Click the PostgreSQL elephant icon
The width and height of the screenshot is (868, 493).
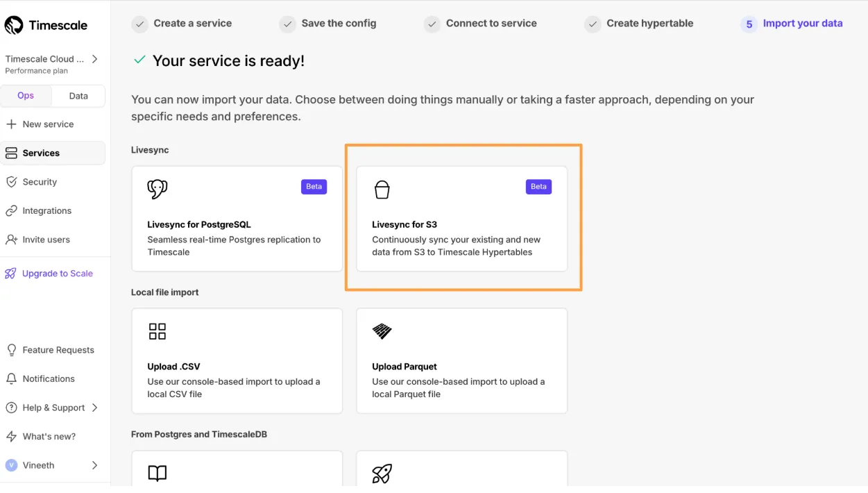pyautogui.click(x=158, y=189)
